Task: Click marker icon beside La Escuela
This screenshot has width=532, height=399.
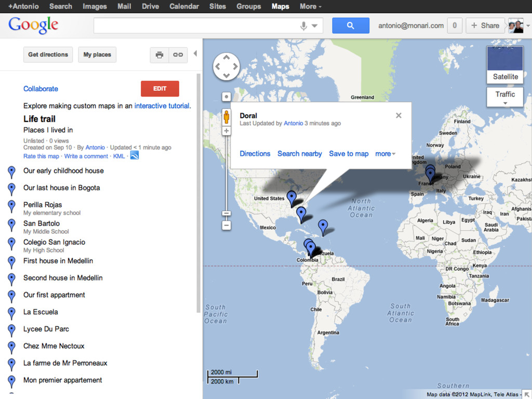Action: (x=11, y=313)
